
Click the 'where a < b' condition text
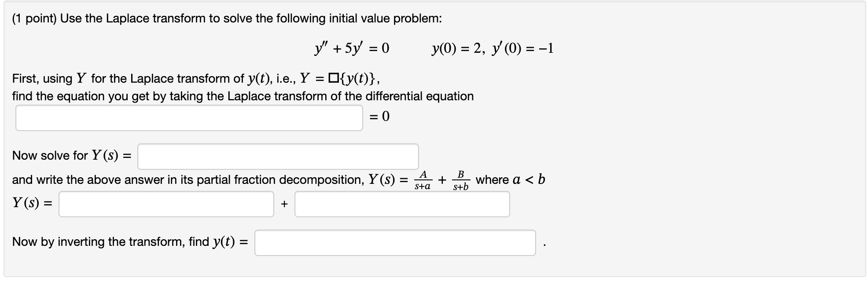pyautogui.click(x=511, y=179)
